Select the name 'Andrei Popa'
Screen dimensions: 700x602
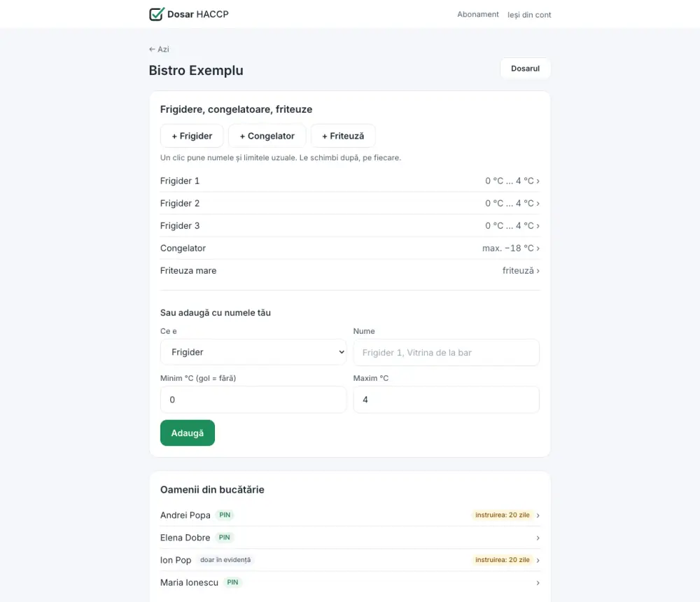185,515
